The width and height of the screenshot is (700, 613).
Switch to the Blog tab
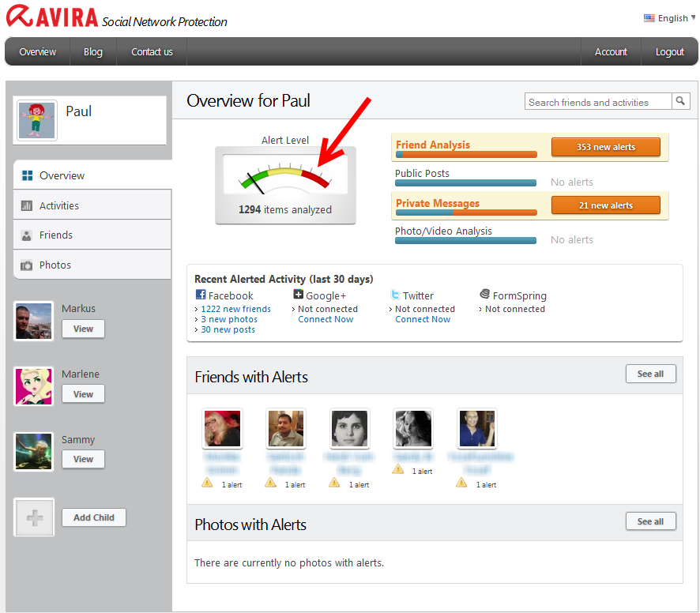pyautogui.click(x=92, y=51)
